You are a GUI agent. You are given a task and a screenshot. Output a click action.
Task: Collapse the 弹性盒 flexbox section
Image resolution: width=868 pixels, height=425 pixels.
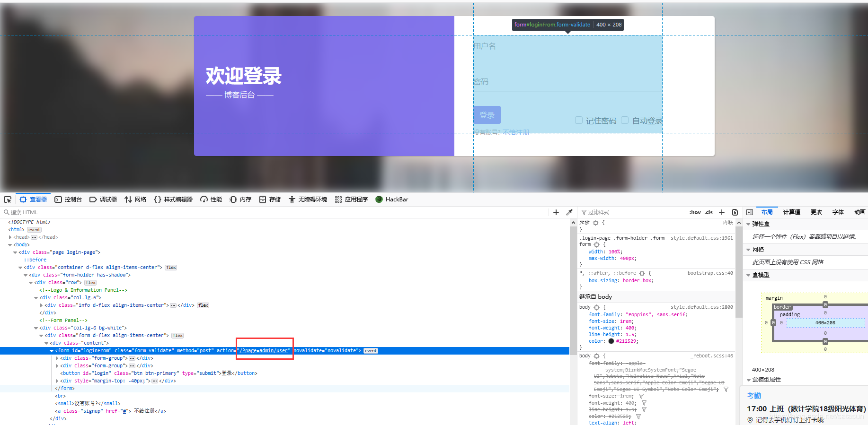[748, 224]
